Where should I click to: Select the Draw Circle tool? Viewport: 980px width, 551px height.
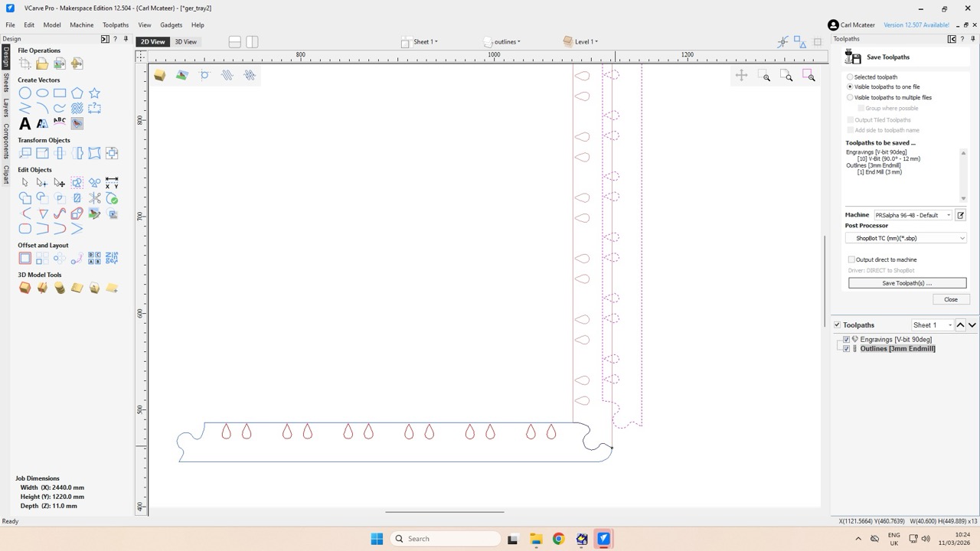point(25,93)
